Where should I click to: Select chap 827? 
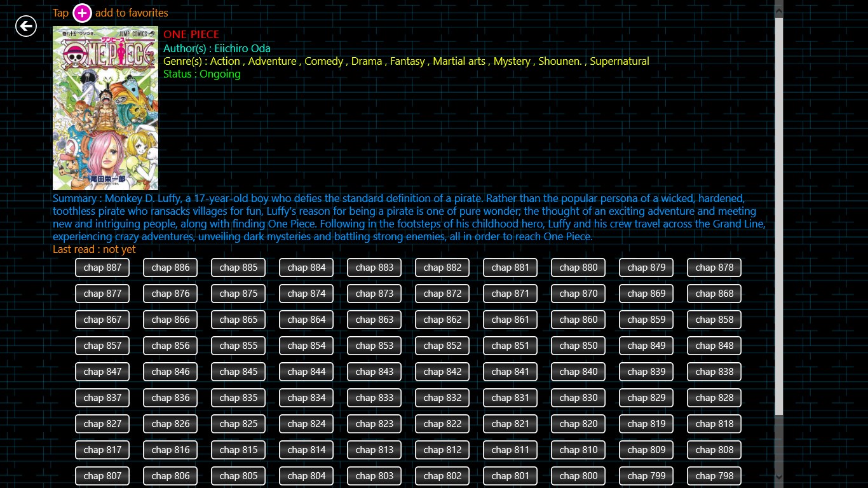[102, 424]
